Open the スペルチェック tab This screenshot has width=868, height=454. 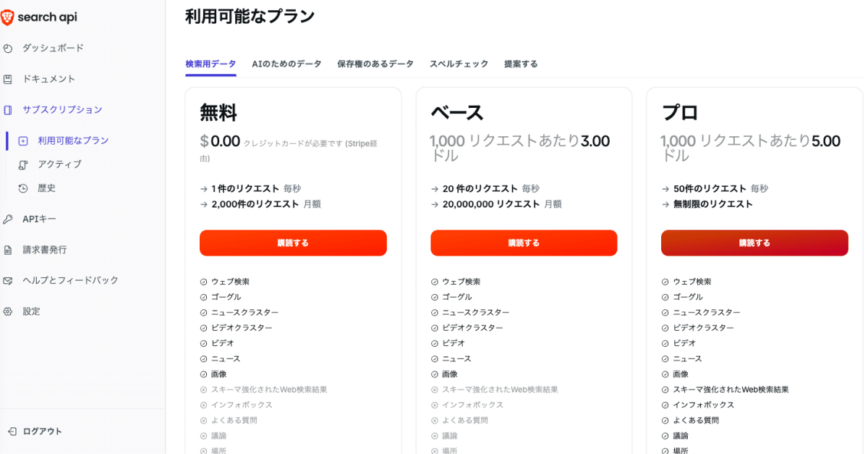pos(459,64)
